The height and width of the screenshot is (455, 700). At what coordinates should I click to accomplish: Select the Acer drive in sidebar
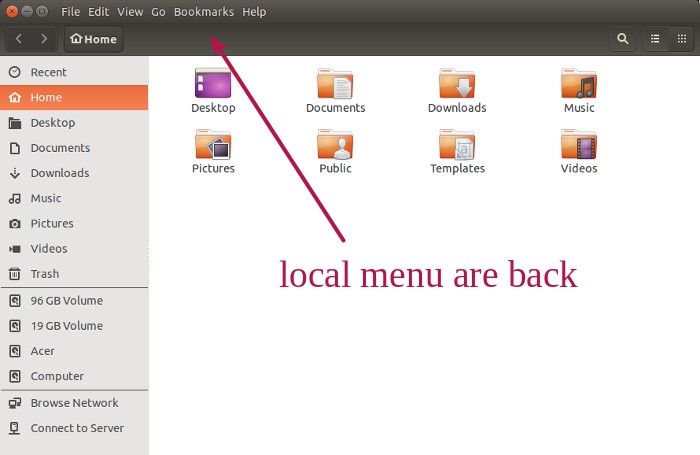click(x=74, y=351)
